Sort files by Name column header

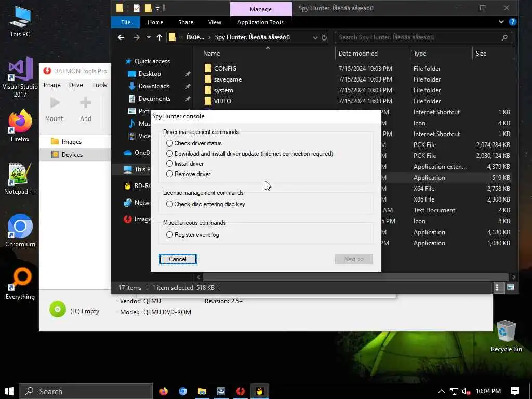point(211,54)
